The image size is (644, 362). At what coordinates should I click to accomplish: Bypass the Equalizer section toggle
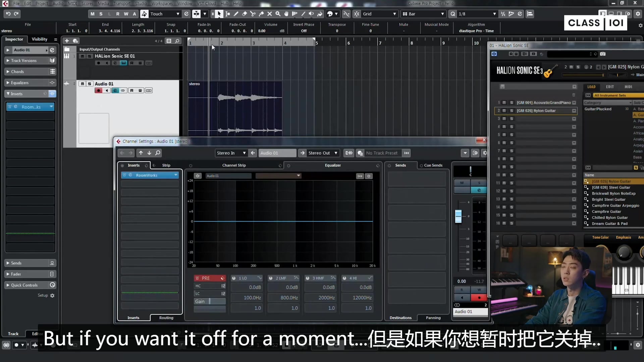[288, 166]
